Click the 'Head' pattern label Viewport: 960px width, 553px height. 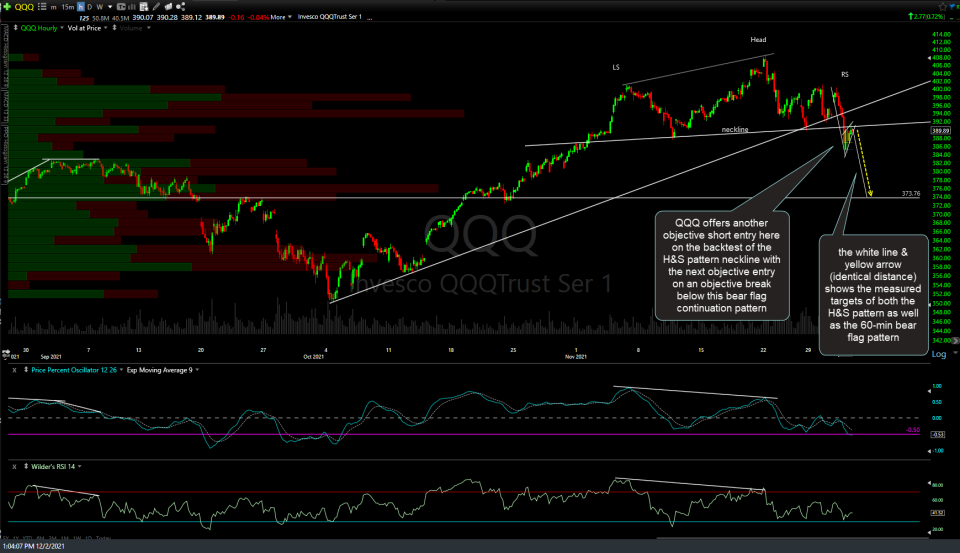tap(758, 40)
